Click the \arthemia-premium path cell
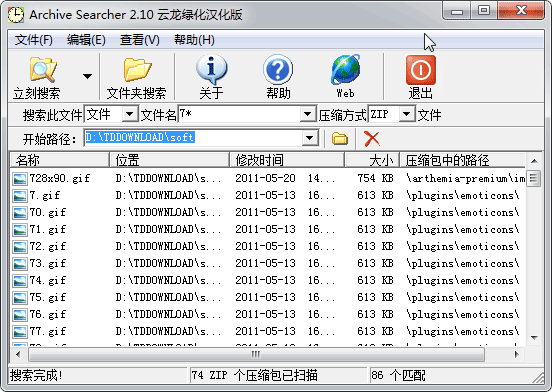This screenshot has height=392, width=552. (465, 178)
